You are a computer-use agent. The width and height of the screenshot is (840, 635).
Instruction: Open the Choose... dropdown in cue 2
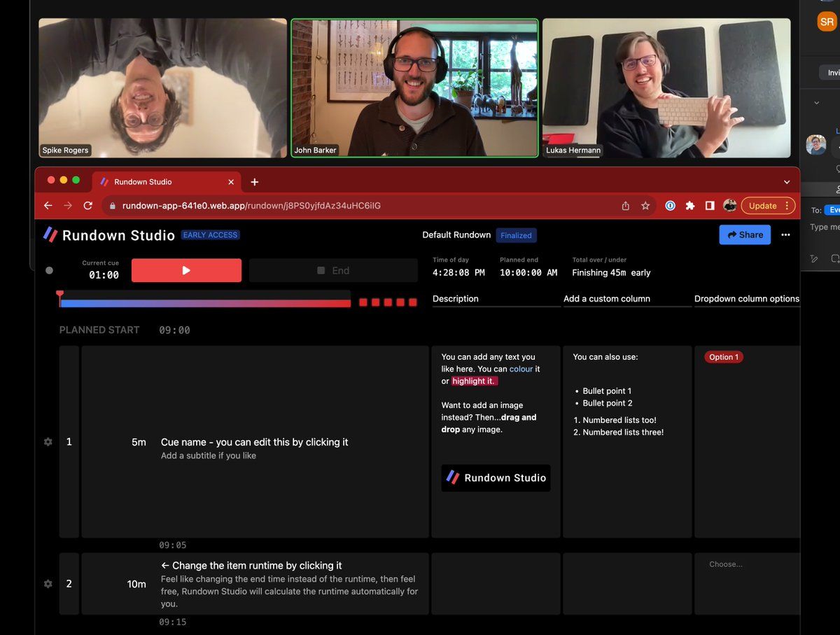pos(726,564)
